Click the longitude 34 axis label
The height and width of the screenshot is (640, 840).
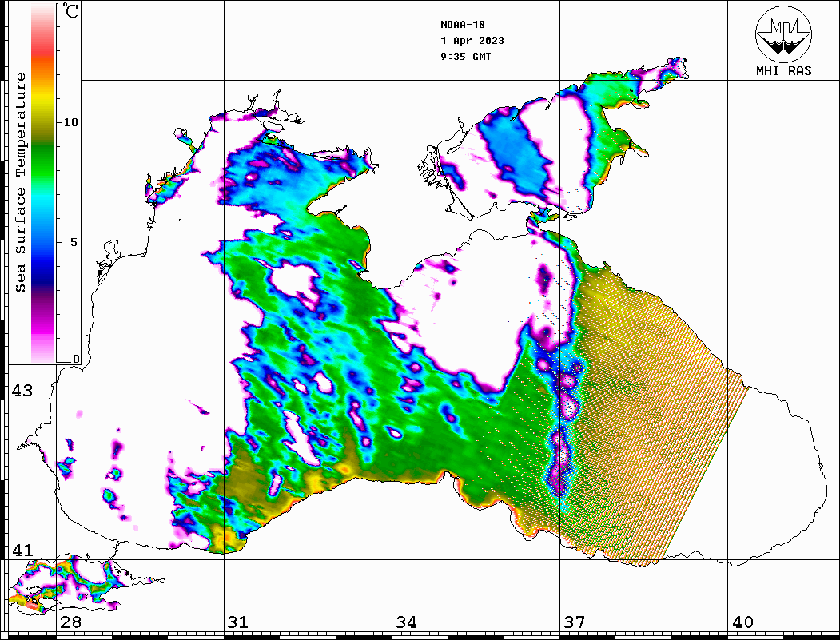pos(406,622)
